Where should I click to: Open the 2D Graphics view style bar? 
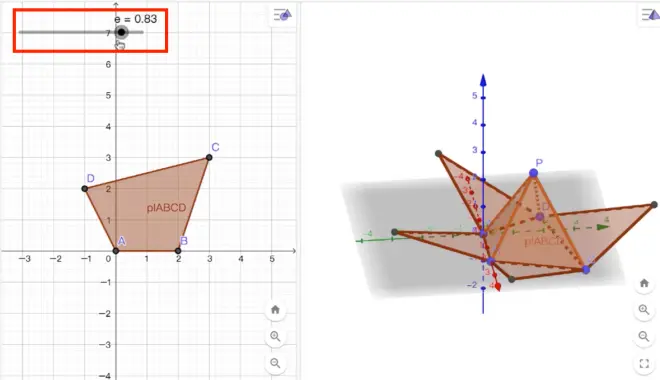pos(282,15)
